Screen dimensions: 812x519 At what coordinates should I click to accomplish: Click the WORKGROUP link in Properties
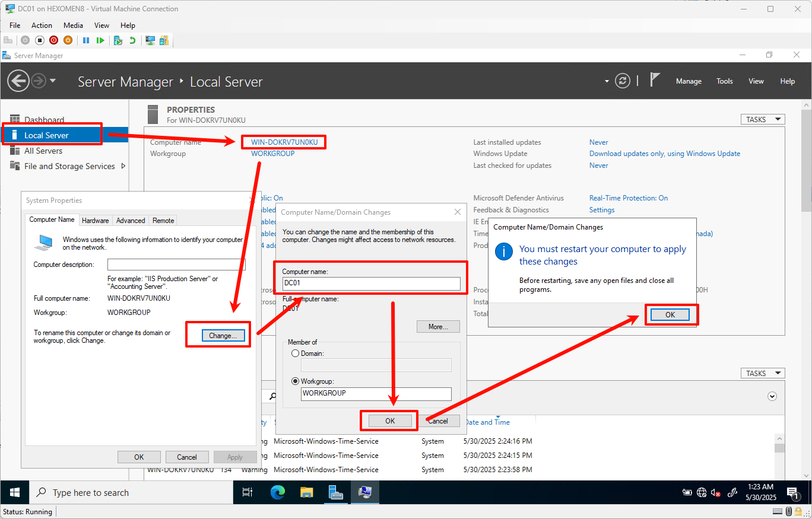(272, 154)
